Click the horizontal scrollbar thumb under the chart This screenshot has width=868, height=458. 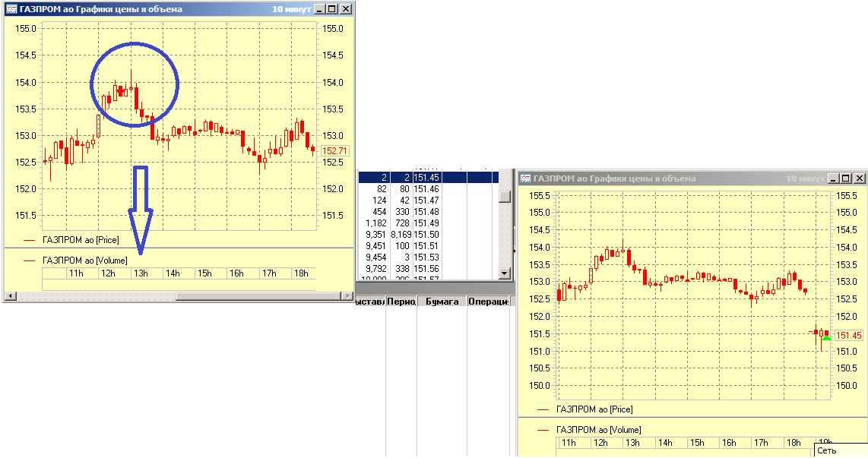tap(258, 296)
